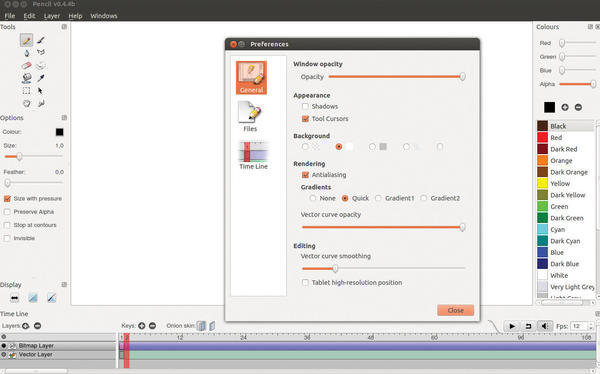Select the None gradients option
The height and width of the screenshot is (374, 600).
coord(313,198)
